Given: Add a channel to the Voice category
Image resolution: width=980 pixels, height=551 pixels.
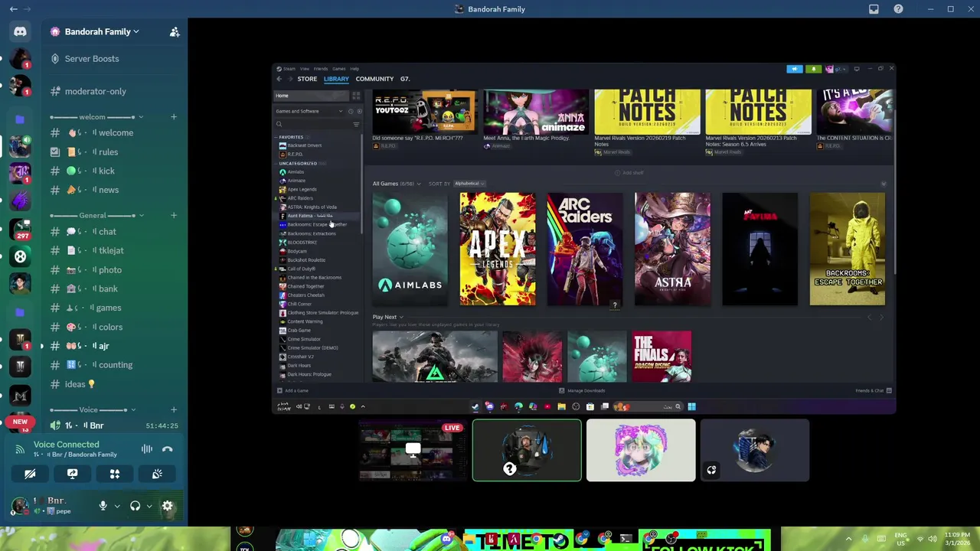Looking at the screenshot, I should tap(174, 410).
